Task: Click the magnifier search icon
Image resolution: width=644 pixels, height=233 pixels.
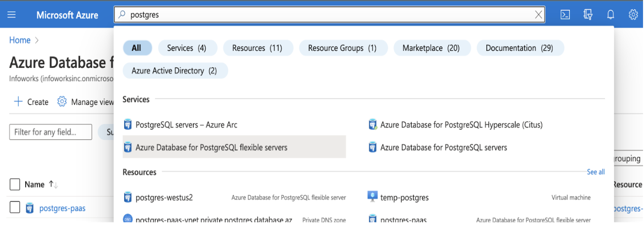Action: (122, 15)
